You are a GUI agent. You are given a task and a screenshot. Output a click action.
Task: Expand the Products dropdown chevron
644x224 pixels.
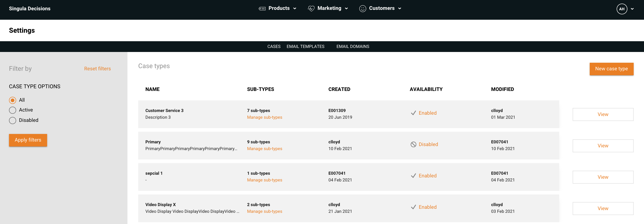click(295, 9)
